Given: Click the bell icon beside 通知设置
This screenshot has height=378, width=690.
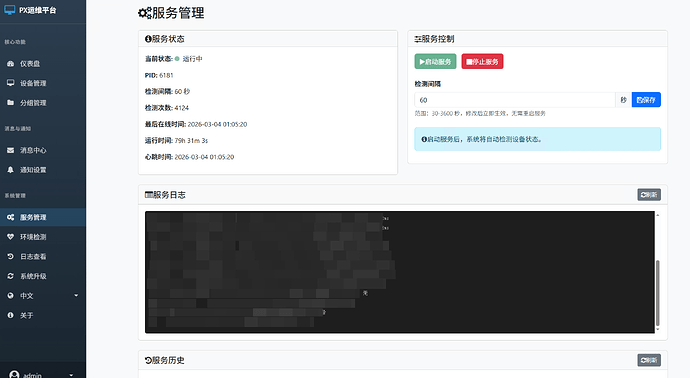Looking at the screenshot, I should (x=11, y=169).
